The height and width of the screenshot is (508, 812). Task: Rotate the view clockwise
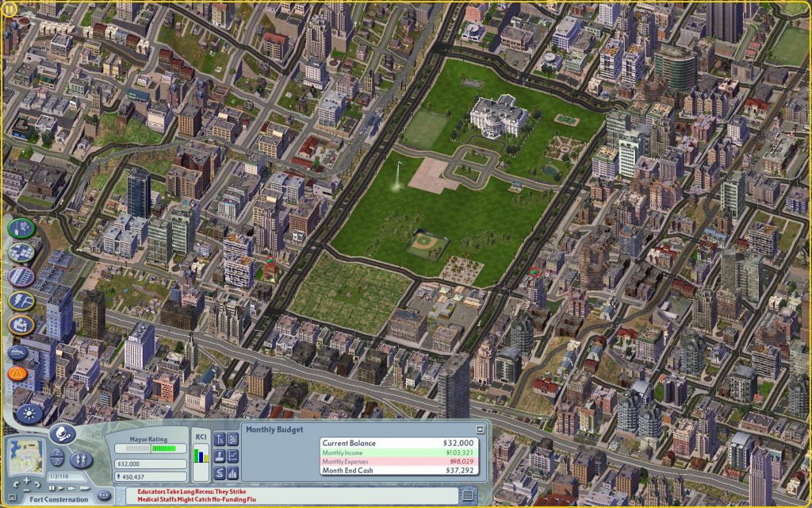point(38,485)
